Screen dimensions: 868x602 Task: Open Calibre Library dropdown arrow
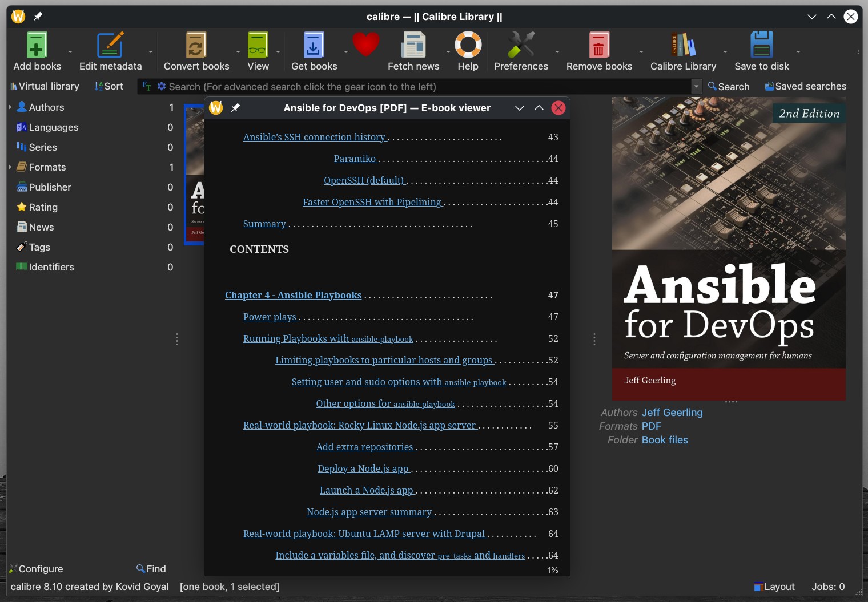tap(725, 52)
